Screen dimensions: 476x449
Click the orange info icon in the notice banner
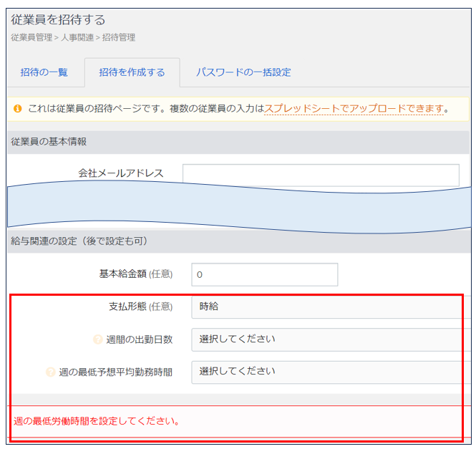[x=18, y=110]
